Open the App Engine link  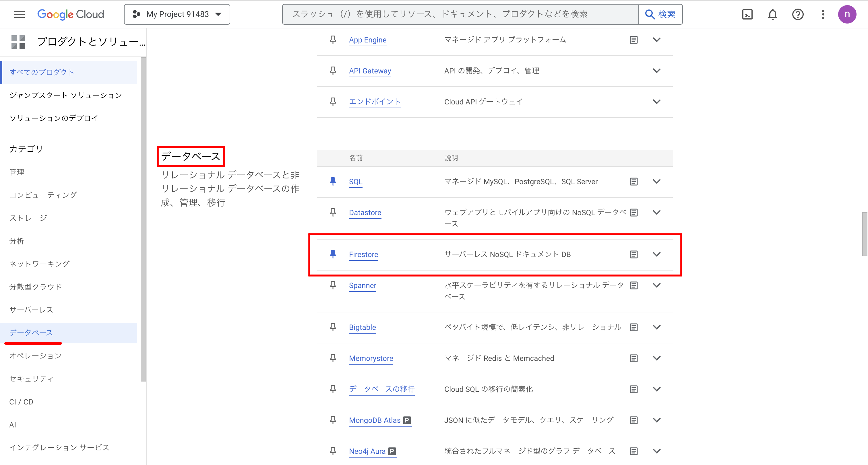[368, 40]
